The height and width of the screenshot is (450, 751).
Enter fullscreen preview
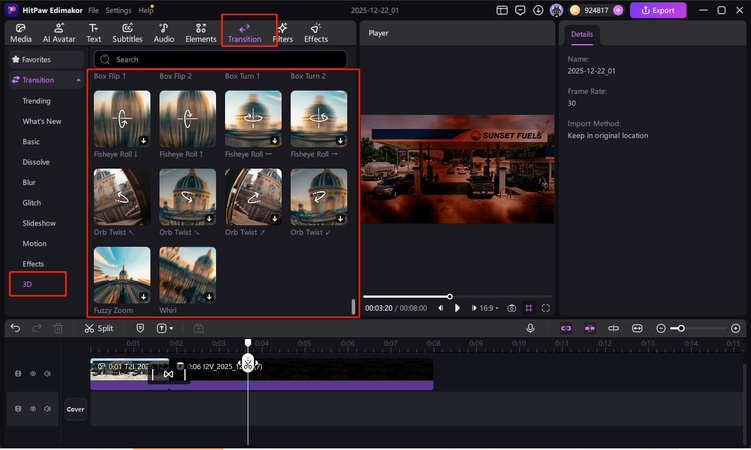pos(546,308)
